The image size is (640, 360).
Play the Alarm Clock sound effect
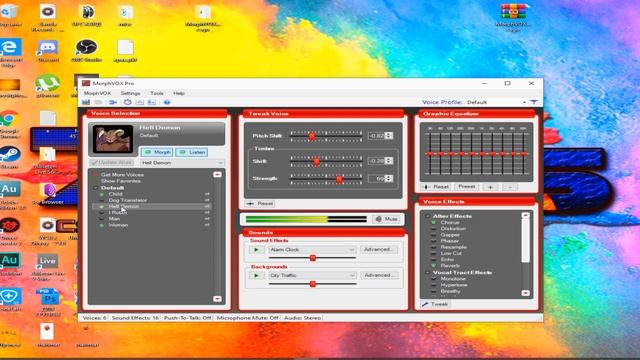pyautogui.click(x=256, y=249)
